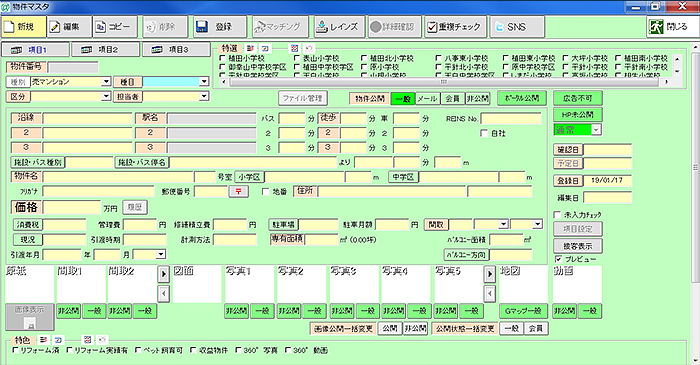Click the 中学区 button
The width and height of the screenshot is (700, 365).
(x=403, y=177)
